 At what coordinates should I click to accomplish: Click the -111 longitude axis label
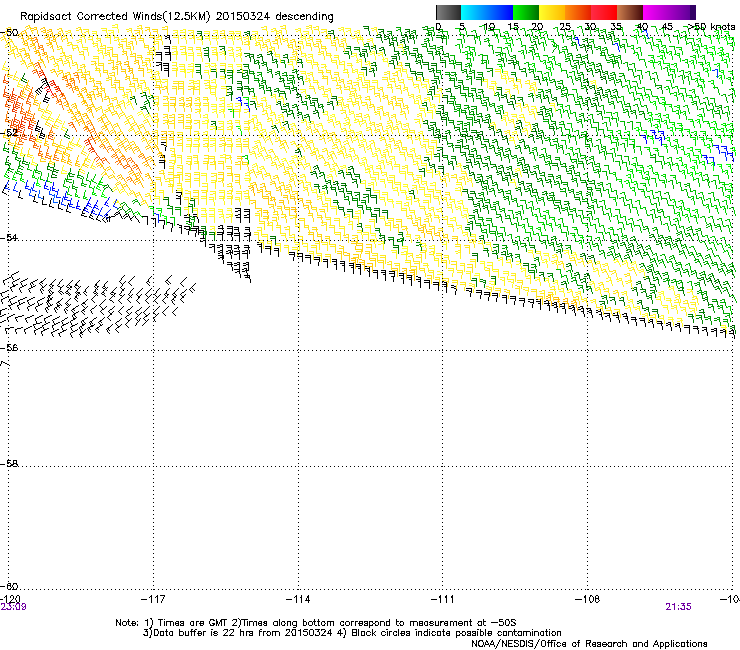pyautogui.click(x=443, y=599)
